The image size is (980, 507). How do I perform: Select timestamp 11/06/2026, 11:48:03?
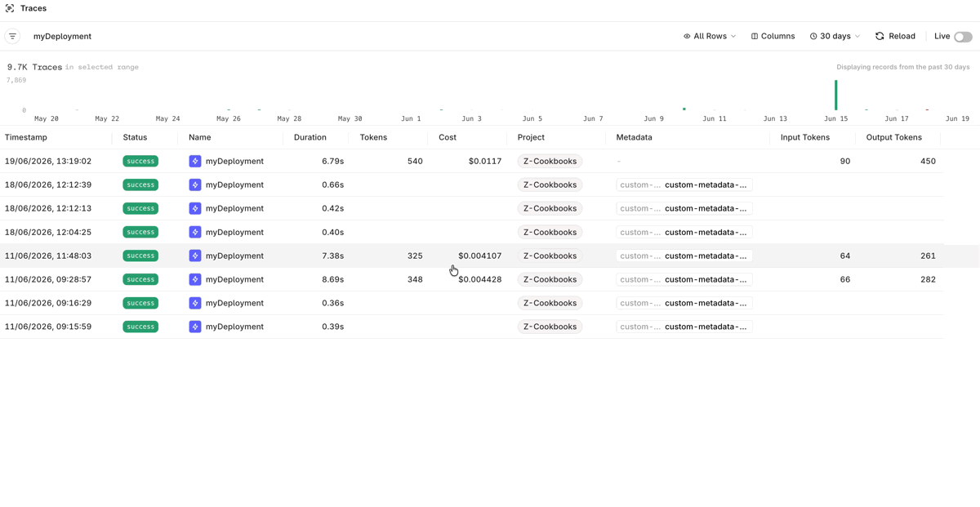tap(48, 256)
